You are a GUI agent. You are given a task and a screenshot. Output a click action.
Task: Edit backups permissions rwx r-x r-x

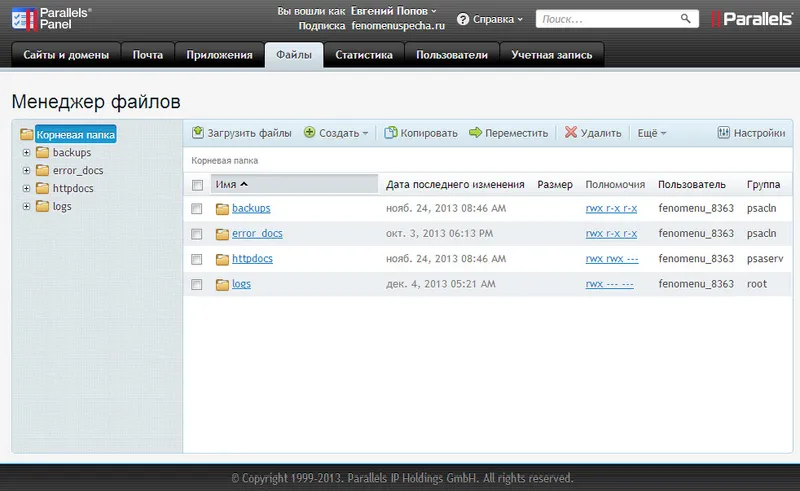(x=611, y=208)
